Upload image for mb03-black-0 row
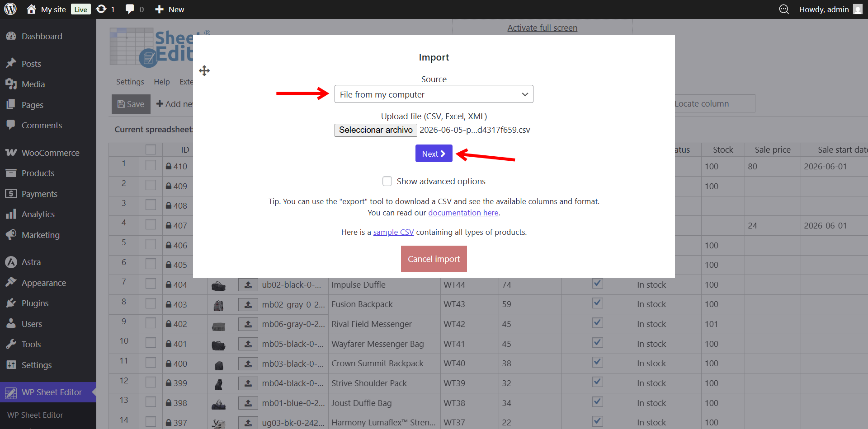This screenshot has width=868, height=429. [x=248, y=364]
